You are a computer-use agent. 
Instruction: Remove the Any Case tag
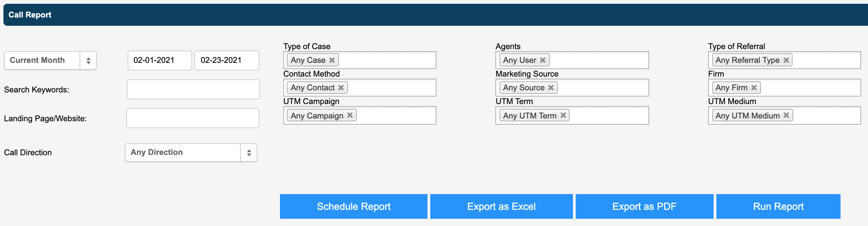point(332,60)
